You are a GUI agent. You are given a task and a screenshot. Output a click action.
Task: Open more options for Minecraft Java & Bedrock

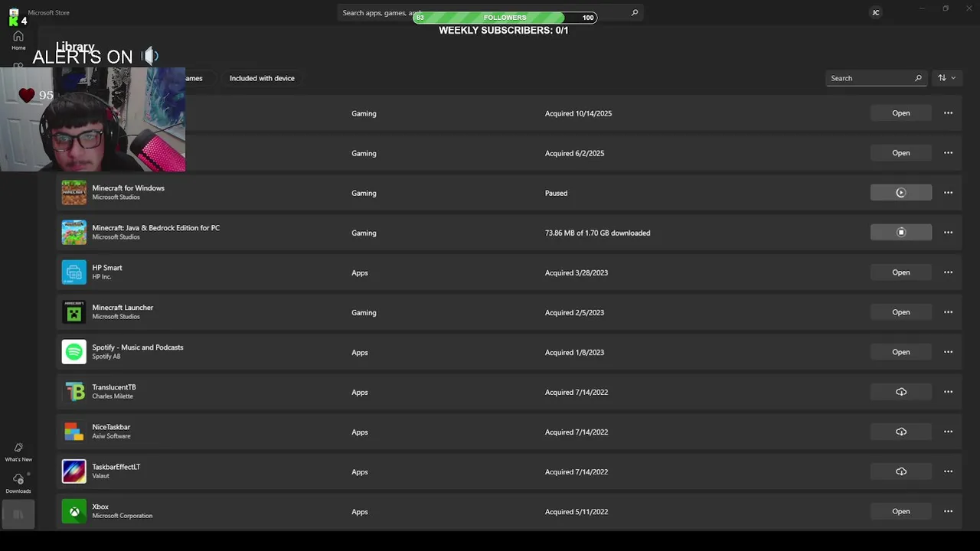pos(948,233)
